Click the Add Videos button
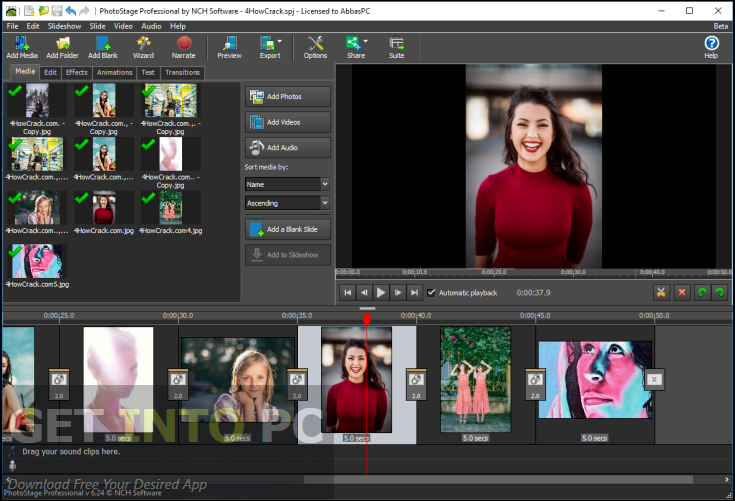The image size is (735, 501). tap(287, 122)
